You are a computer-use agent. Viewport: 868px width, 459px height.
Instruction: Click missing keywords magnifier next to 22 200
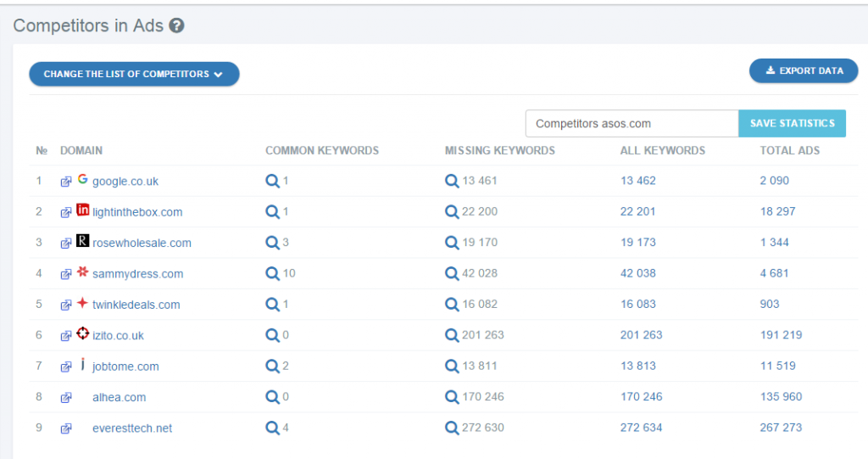(x=452, y=212)
